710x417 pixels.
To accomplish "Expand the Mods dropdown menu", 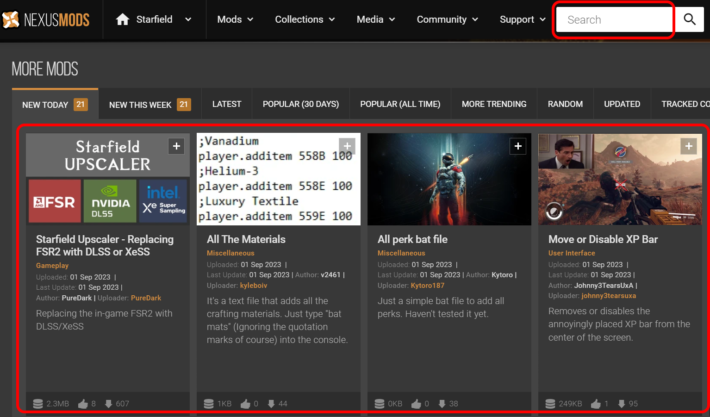I will coord(235,19).
